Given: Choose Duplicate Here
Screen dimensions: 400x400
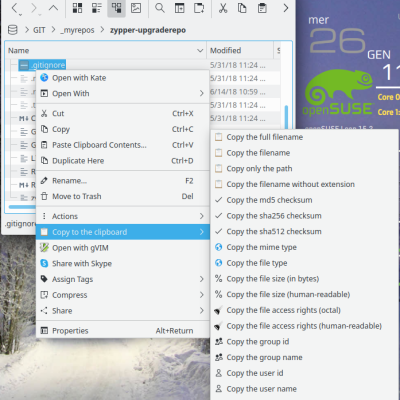Looking at the screenshot, I should coord(122,161).
